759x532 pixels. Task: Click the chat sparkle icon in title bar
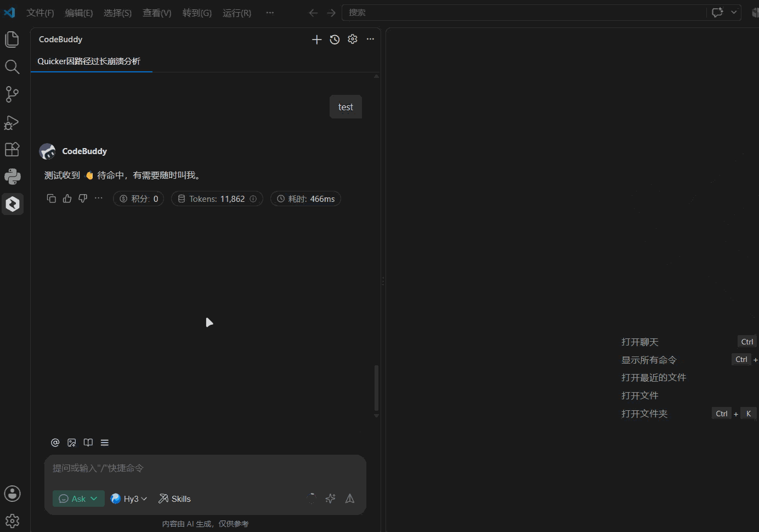717,12
